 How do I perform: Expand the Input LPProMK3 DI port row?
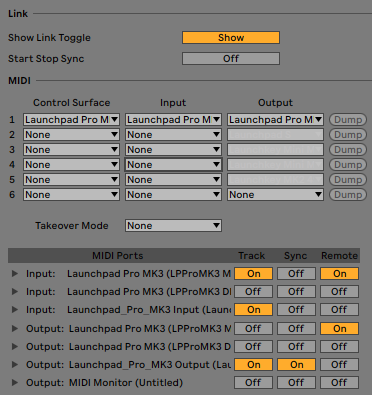(15, 292)
